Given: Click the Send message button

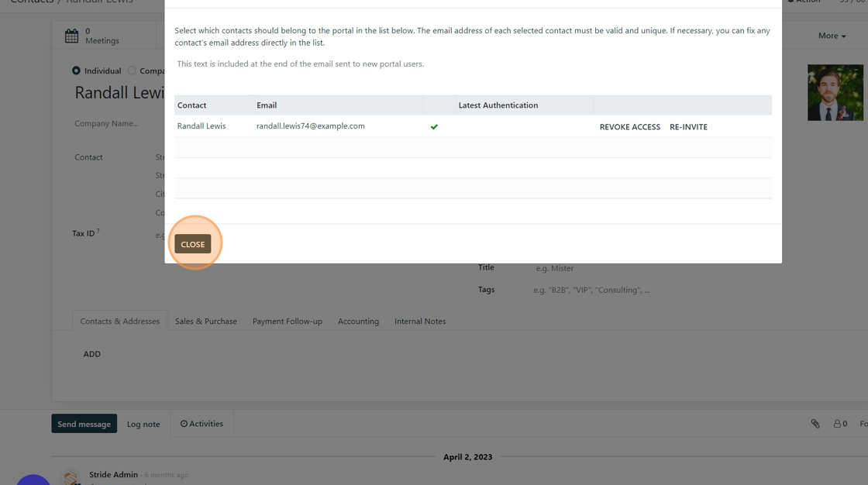Looking at the screenshot, I should pyautogui.click(x=84, y=424).
